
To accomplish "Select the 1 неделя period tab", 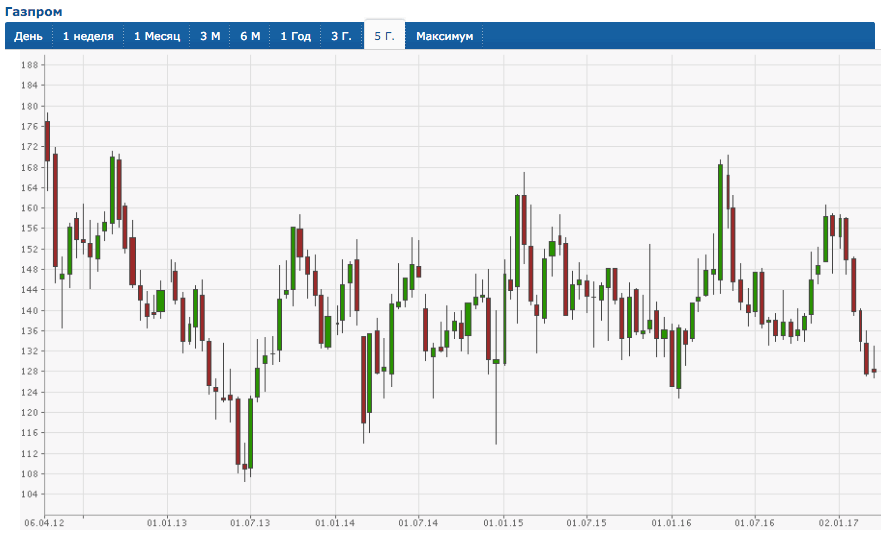I will pyautogui.click(x=88, y=36).
